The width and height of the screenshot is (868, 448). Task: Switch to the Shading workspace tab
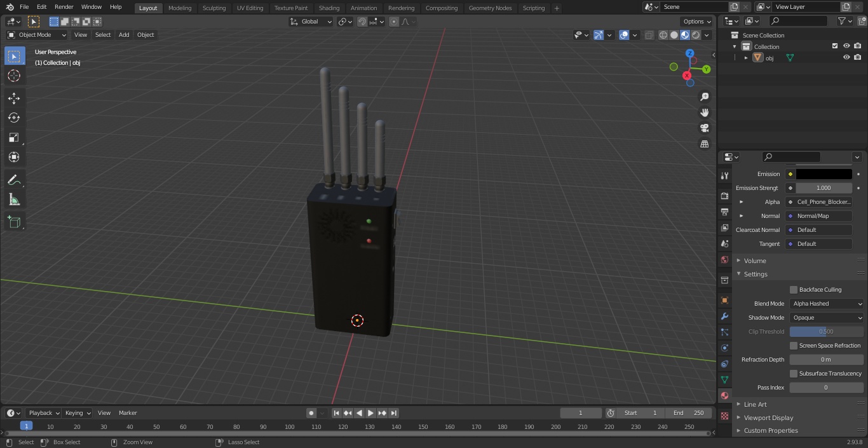tap(329, 8)
